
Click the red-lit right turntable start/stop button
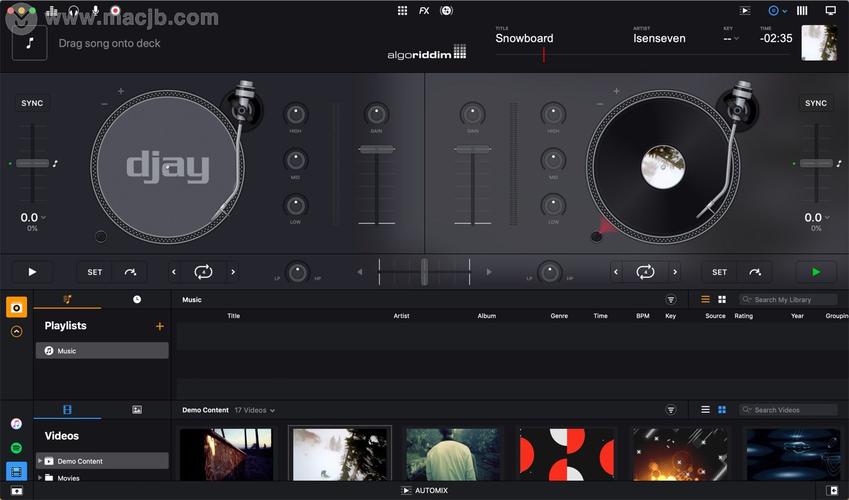[x=596, y=236]
